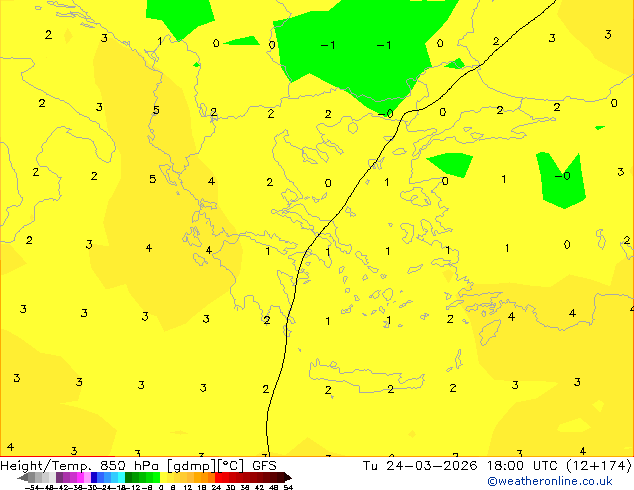The width and height of the screenshot is (634, 490).
Task: Choose the bright red segment of the legend
Action: pyautogui.click(x=228, y=477)
